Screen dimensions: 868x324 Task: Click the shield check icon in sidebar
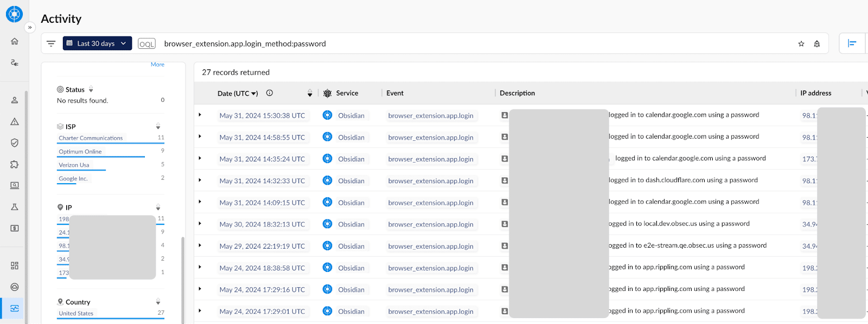(x=15, y=142)
